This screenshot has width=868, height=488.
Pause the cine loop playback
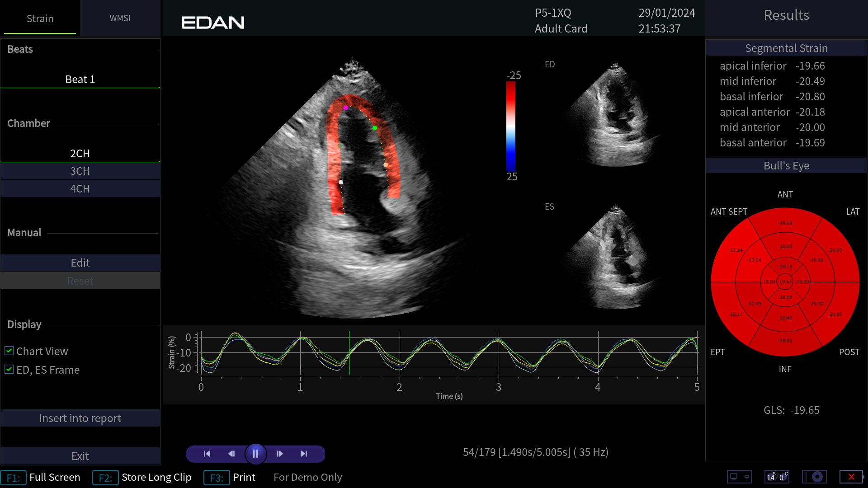pos(255,454)
